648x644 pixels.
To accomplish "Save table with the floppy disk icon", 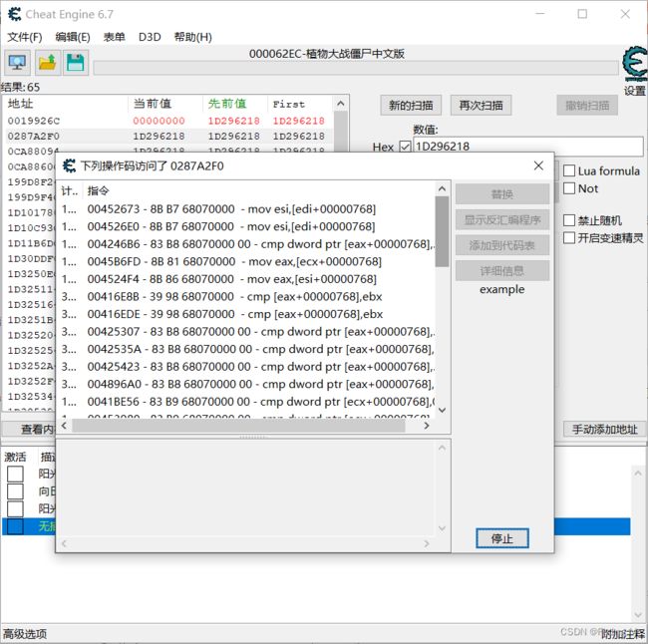I will tap(75, 63).
